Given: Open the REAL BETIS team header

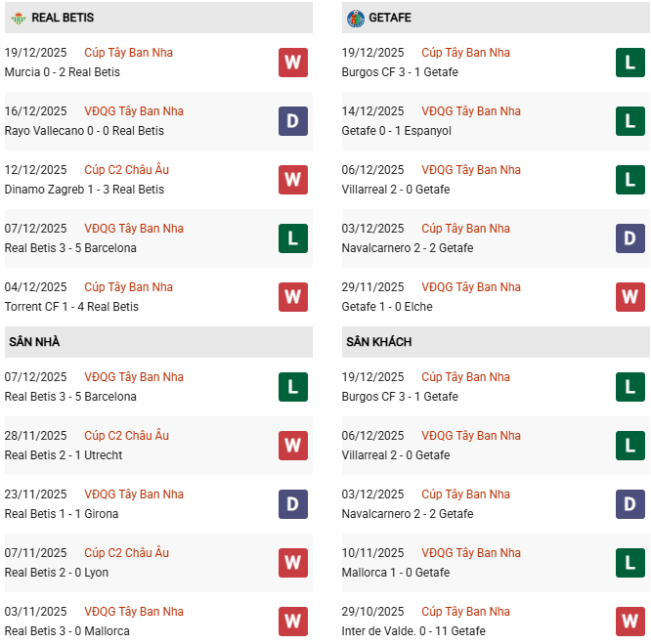Looking at the screenshot, I should click(x=63, y=18).
